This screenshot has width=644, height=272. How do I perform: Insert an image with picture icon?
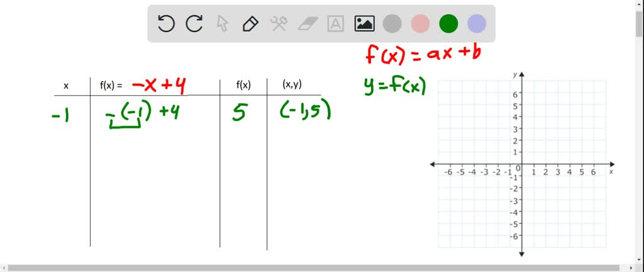(364, 24)
